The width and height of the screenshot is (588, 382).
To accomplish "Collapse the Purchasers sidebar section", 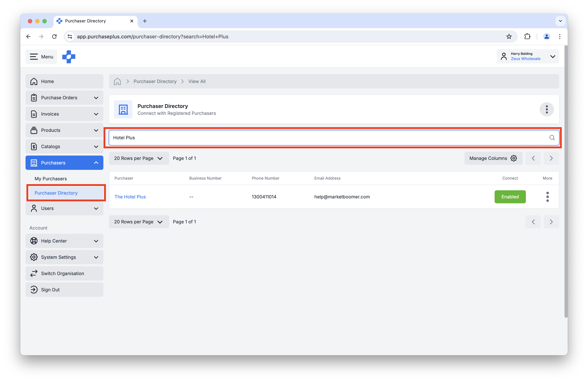I will pos(64,163).
